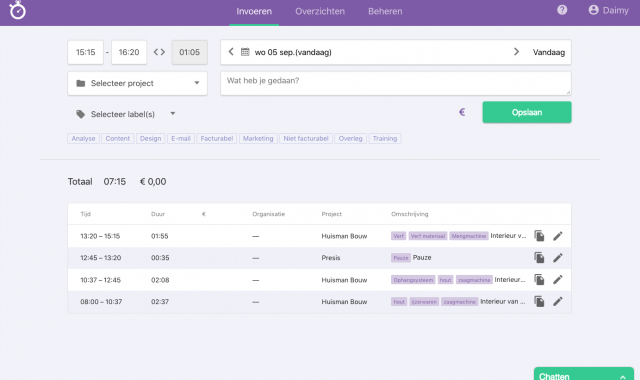Click the Verf materiaal tag in first row
Screen dimensions: 640x380
tap(428, 236)
